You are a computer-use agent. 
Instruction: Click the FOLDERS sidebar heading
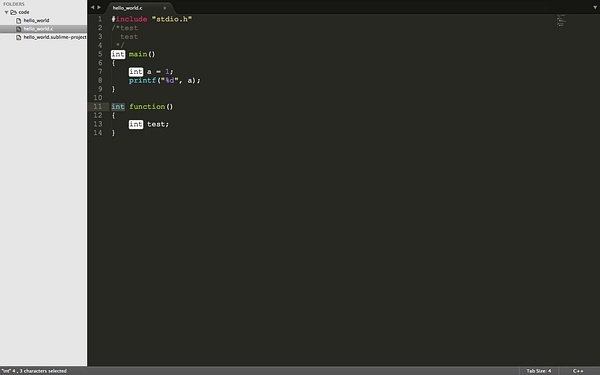pyautogui.click(x=14, y=4)
